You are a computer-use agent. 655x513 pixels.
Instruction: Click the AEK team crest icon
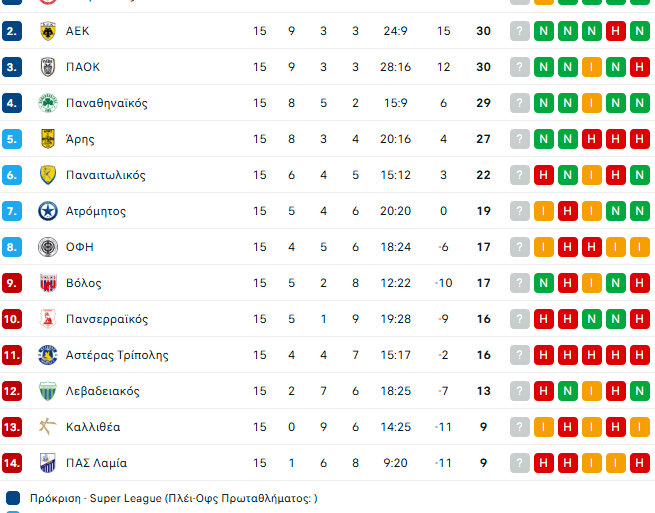[47, 31]
